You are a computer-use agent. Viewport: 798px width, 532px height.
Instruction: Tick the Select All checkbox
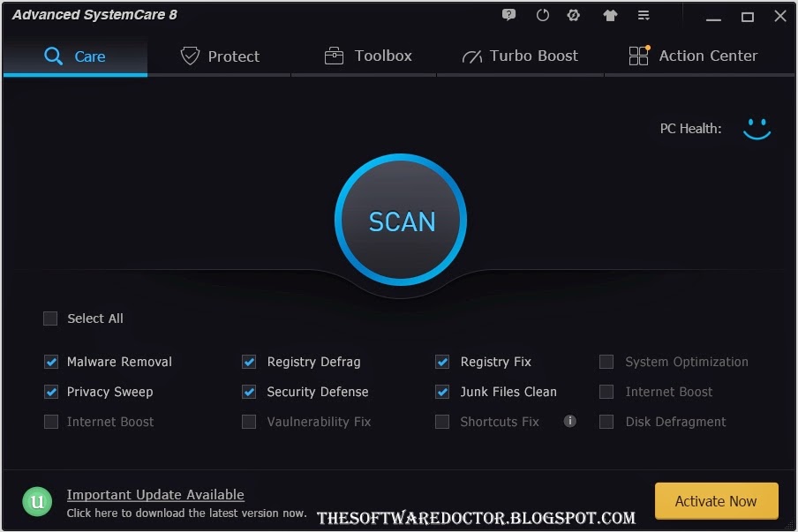(50, 318)
